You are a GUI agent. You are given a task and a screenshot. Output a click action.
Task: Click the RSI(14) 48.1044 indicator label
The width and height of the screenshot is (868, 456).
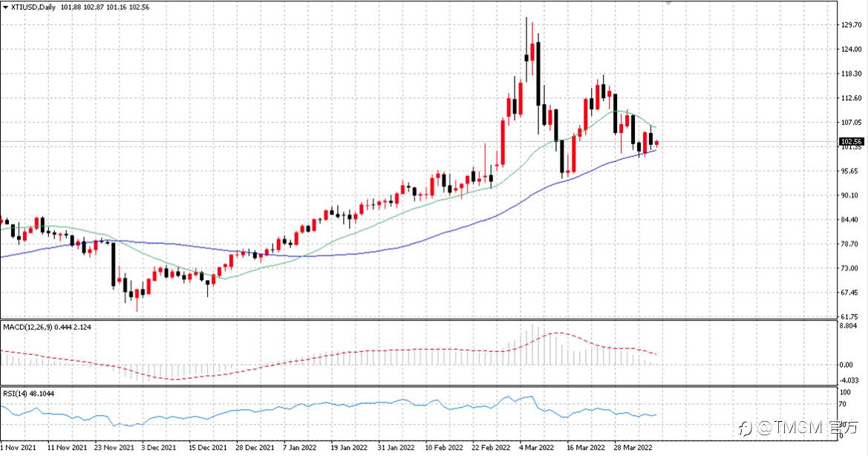coord(27,394)
